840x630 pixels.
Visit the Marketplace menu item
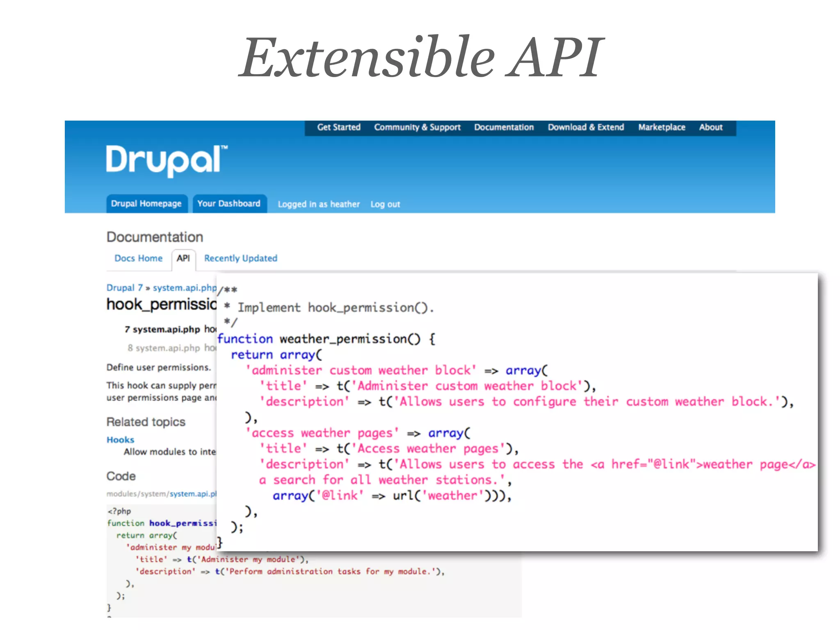click(x=662, y=127)
